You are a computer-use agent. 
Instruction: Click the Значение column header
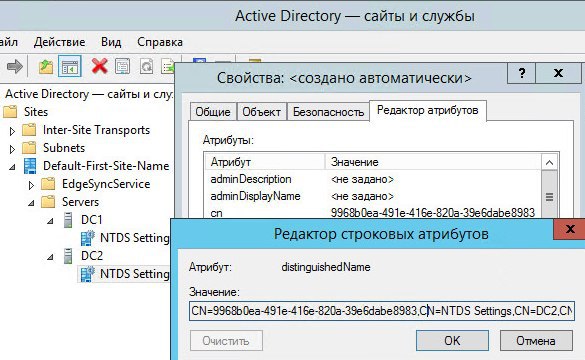[x=433, y=162]
